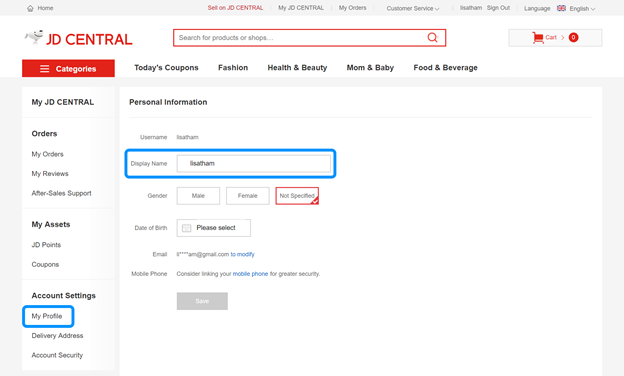Click My JD CENTRAL top link
The height and width of the screenshot is (376, 624).
[x=301, y=8]
